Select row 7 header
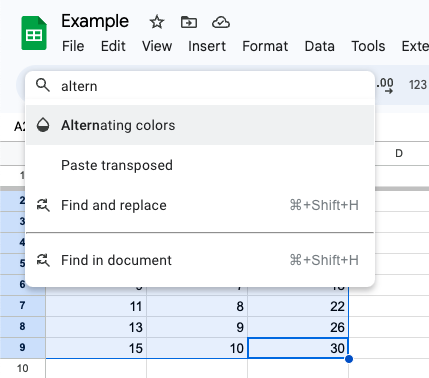 (x=22, y=306)
